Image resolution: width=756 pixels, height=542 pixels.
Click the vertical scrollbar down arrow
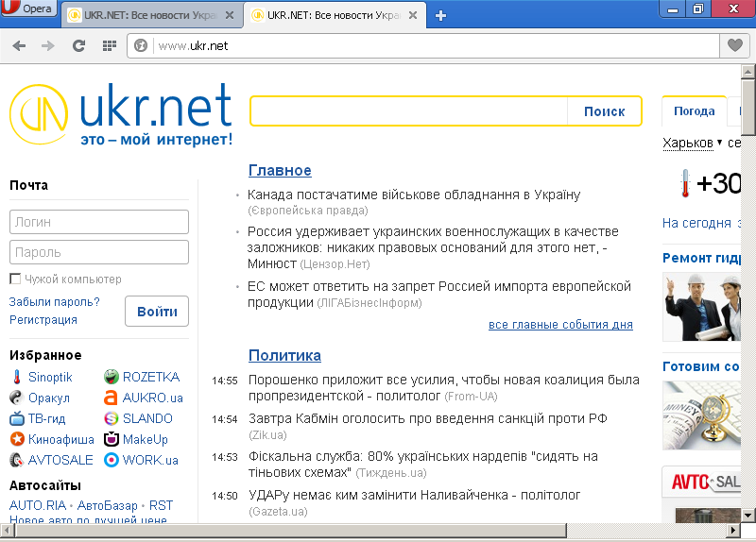[x=747, y=515]
